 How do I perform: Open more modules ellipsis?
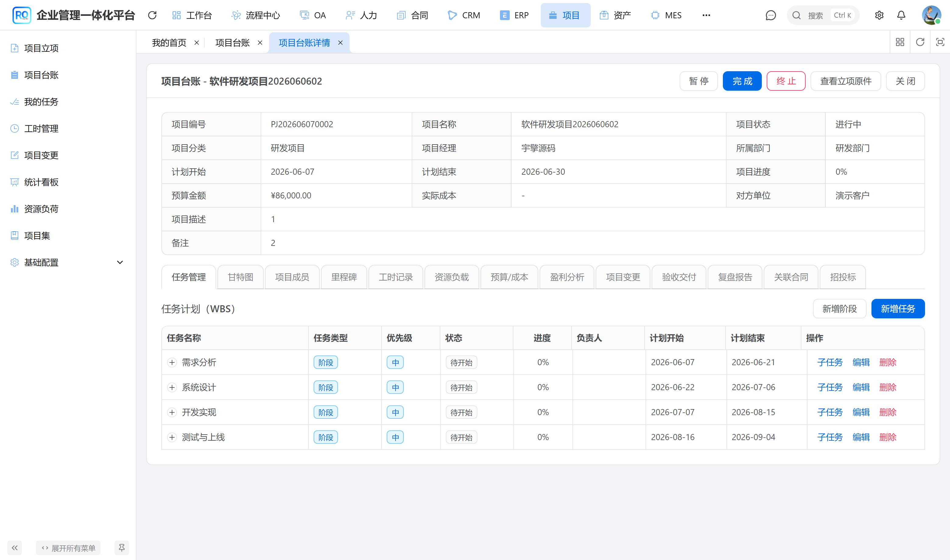click(706, 15)
